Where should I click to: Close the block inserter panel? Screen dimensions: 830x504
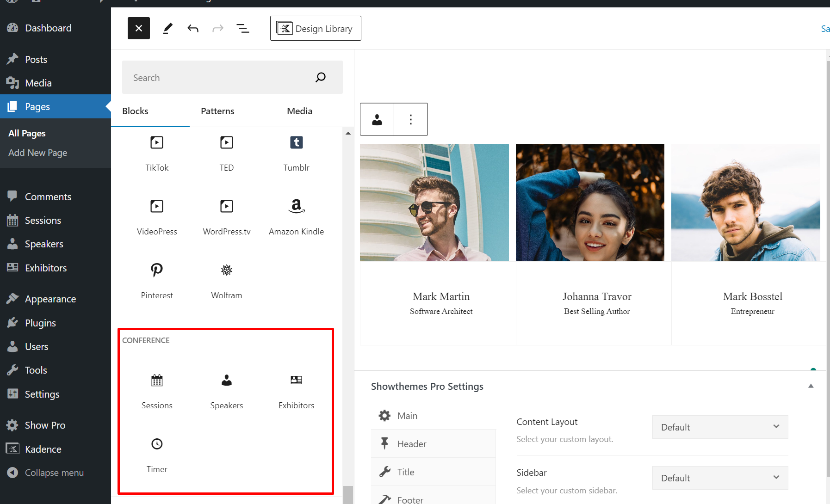tap(139, 28)
